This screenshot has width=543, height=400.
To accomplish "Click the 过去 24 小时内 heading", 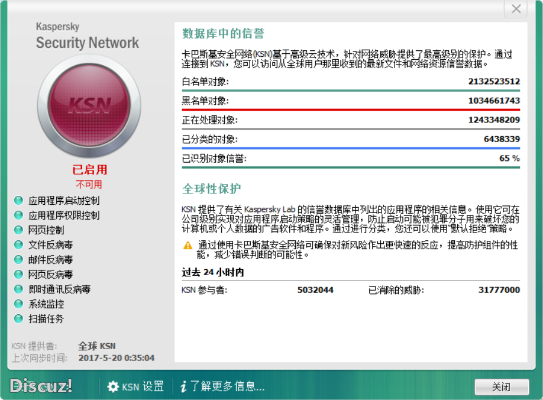I will (x=213, y=272).
